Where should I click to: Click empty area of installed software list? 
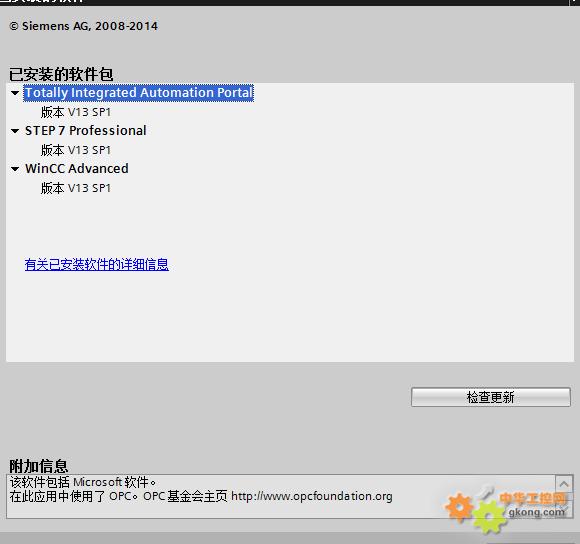pyautogui.click(x=333, y=296)
